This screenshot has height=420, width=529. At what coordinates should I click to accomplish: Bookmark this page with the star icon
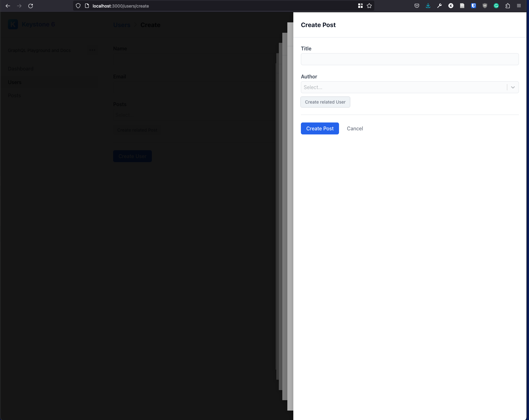(369, 6)
